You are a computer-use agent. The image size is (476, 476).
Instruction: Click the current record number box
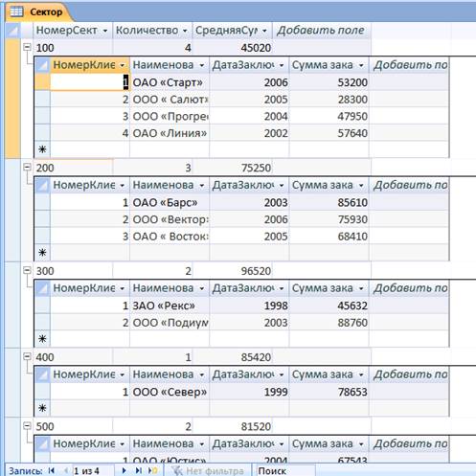[x=93, y=470]
